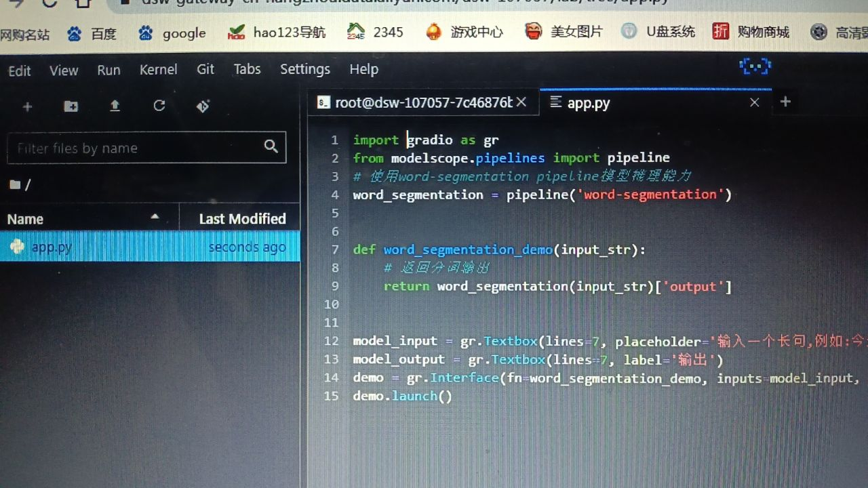Screen dimensions: 868x488
Task: Click the 'from modelscope.pipelines import pipeline' line
Action: point(511,158)
